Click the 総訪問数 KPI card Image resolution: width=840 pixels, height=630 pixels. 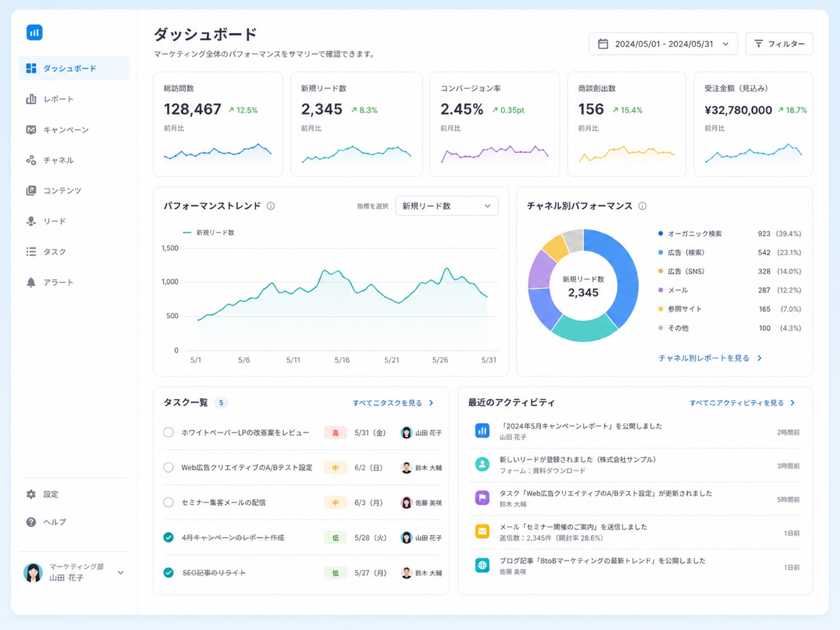click(x=218, y=124)
